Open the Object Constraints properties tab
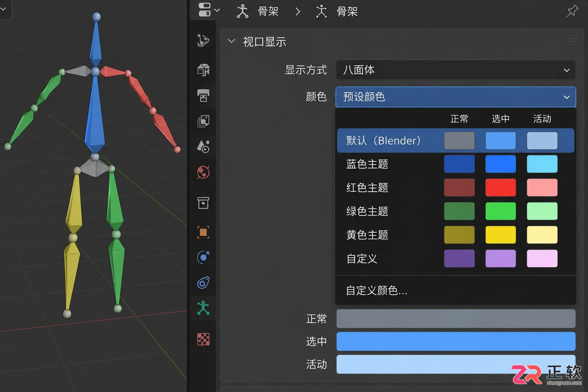Viewport: 588px width, 392px height. coord(203,283)
